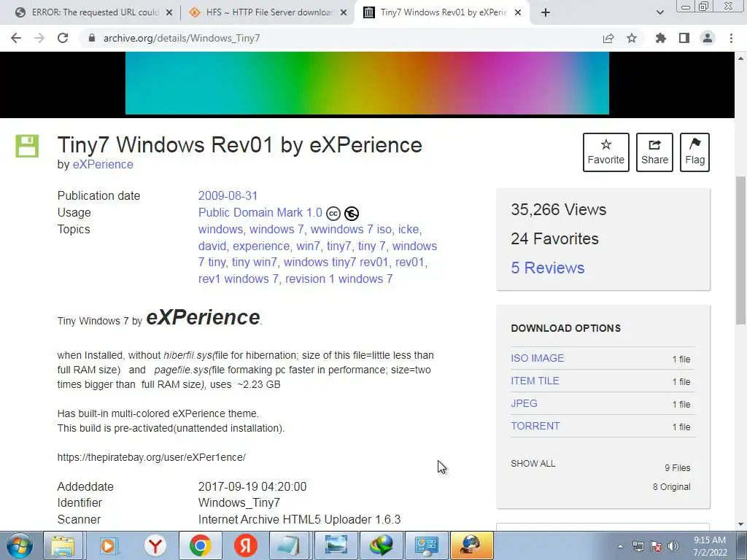The image size is (747, 560).
Task: Click SHOW ALL download files
Action: tap(533, 463)
